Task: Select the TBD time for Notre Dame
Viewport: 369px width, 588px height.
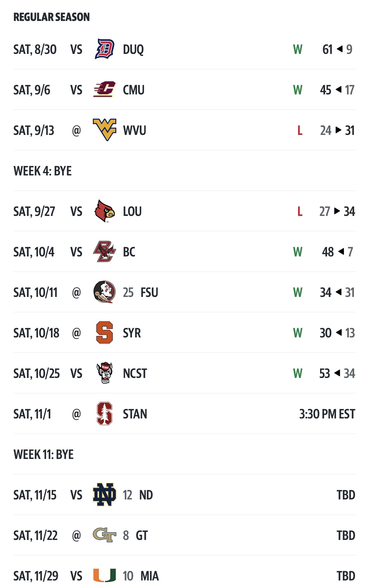Action: [346, 495]
